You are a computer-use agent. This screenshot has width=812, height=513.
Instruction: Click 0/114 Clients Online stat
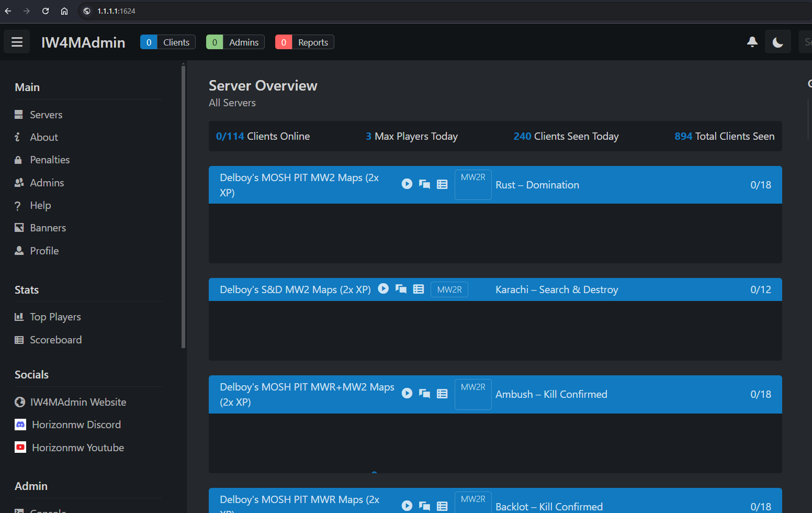263,136
